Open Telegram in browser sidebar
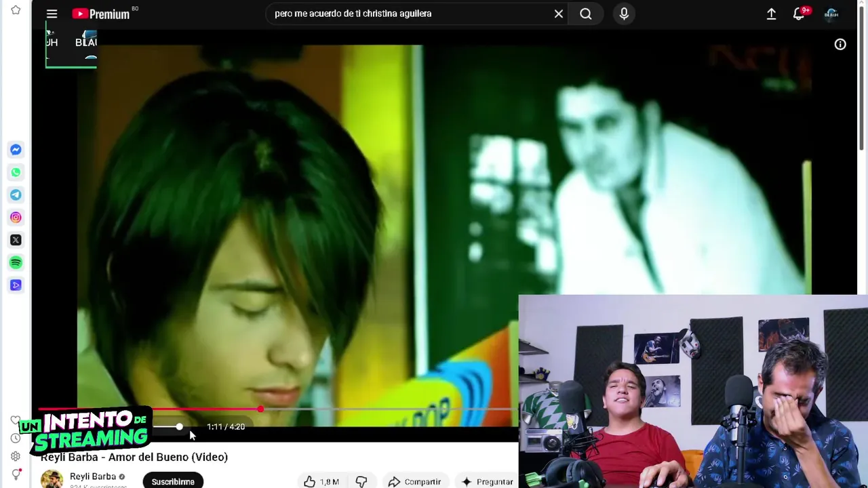The image size is (868, 488). [16, 195]
